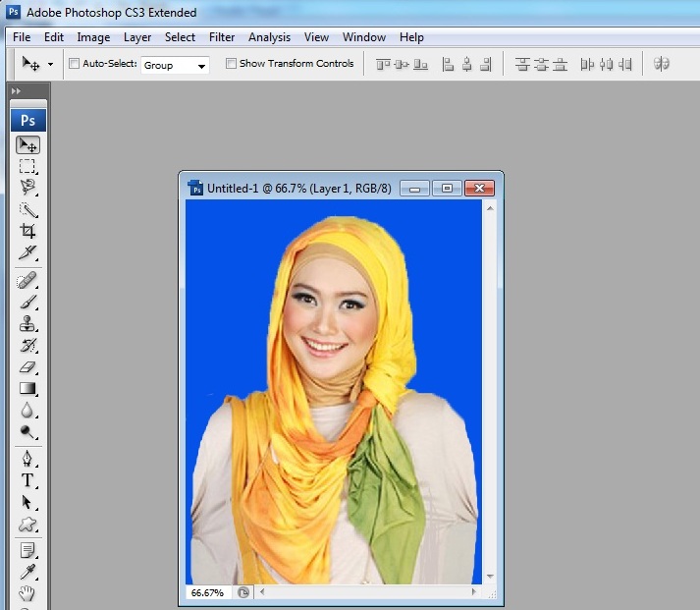Click Distribute Right Edges icon
The image size is (700, 610).
pos(625,65)
